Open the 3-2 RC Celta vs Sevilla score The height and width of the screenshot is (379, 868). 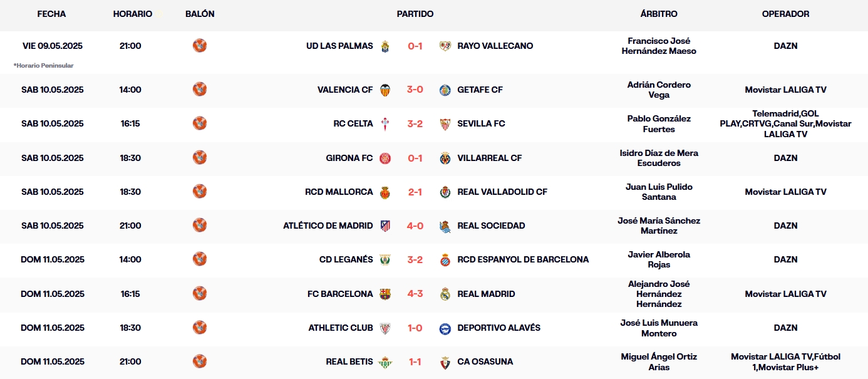[x=415, y=124]
